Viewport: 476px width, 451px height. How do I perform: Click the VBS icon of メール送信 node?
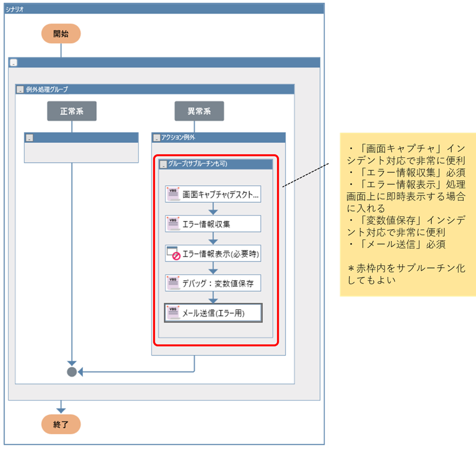[x=173, y=313]
